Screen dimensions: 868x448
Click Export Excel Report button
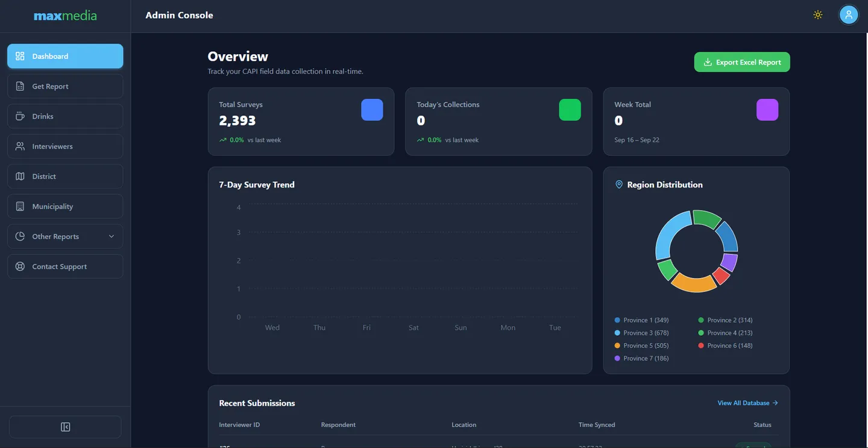click(742, 62)
